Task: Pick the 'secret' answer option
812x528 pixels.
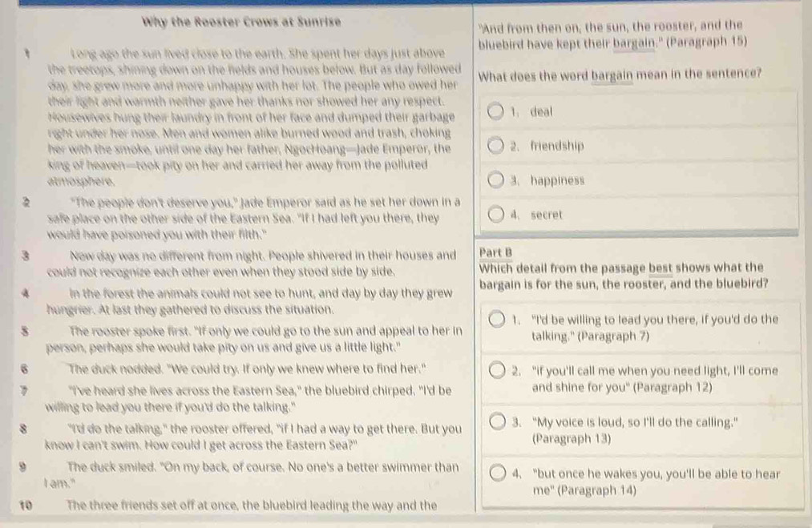Action: pyautogui.click(x=496, y=214)
